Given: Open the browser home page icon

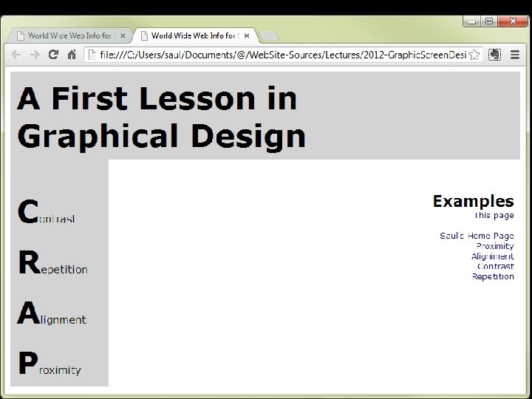Looking at the screenshot, I should pyautogui.click(x=72, y=54).
